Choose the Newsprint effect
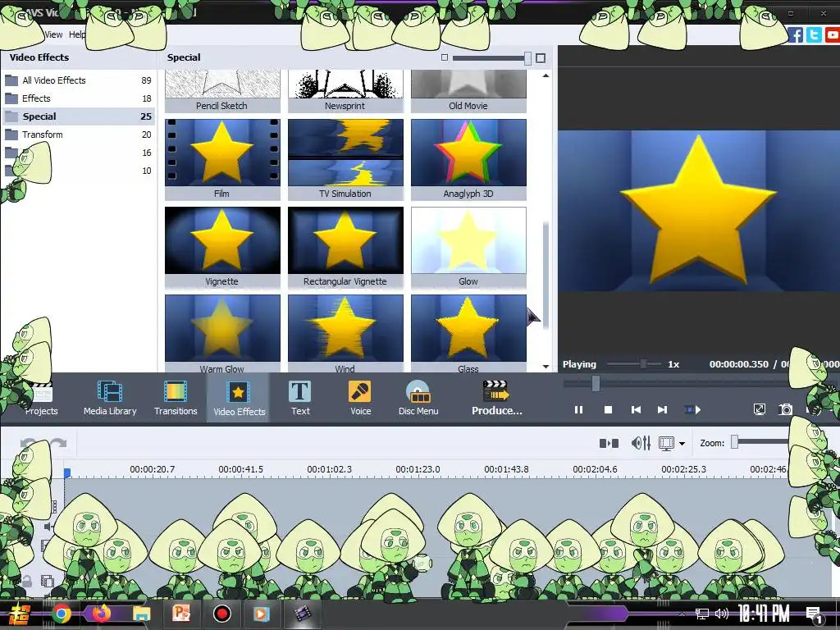The width and height of the screenshot is (840, 630). (345, 91)
